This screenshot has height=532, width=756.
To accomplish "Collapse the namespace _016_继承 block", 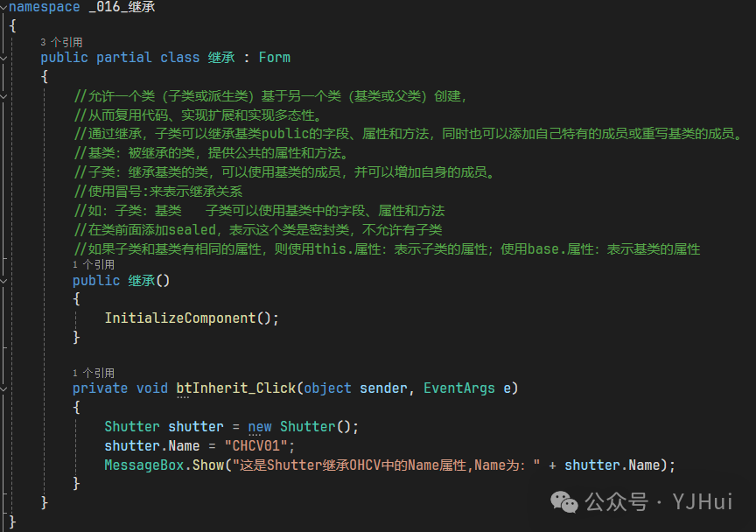I will pos(3,7).
